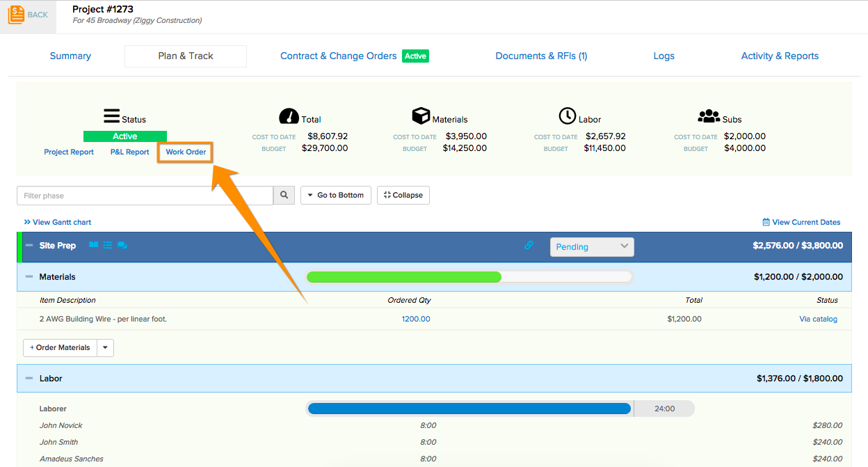Click the Laborer 24:00 hours label
Screen dimensions: 868x467
coord(664,409)
